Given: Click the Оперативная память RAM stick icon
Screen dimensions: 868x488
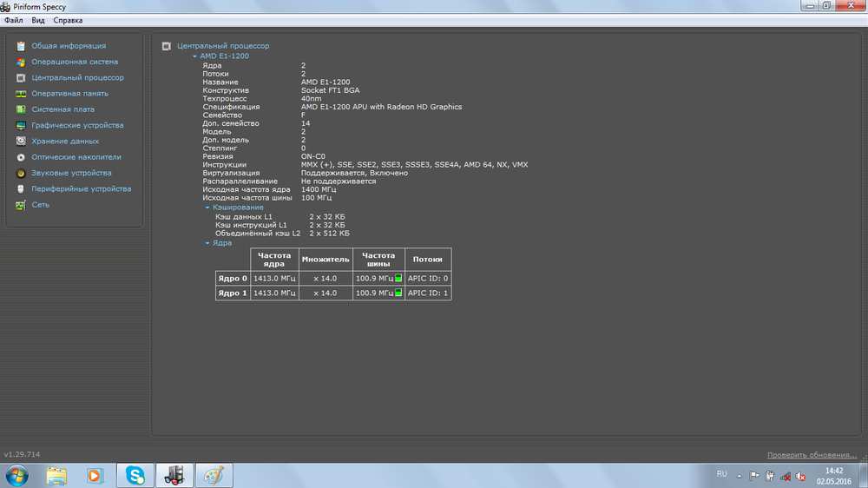Looking at the screenshot, I should pos(21,94).
